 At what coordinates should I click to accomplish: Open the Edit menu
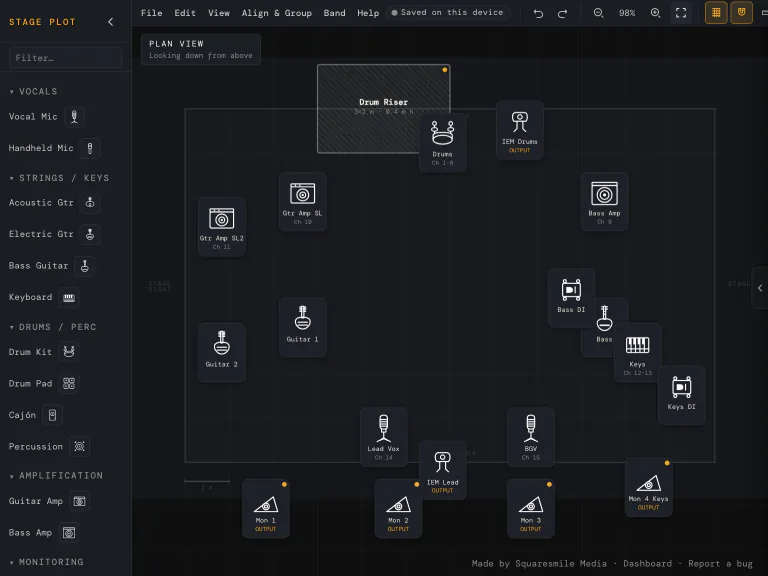coord(185,13)
